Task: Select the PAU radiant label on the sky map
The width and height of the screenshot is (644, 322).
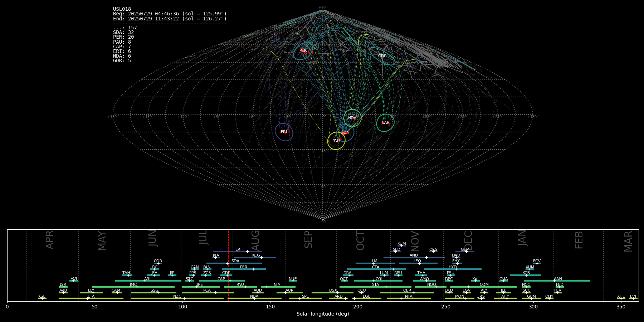Action: pyautogui.click(x=336, y=141)
